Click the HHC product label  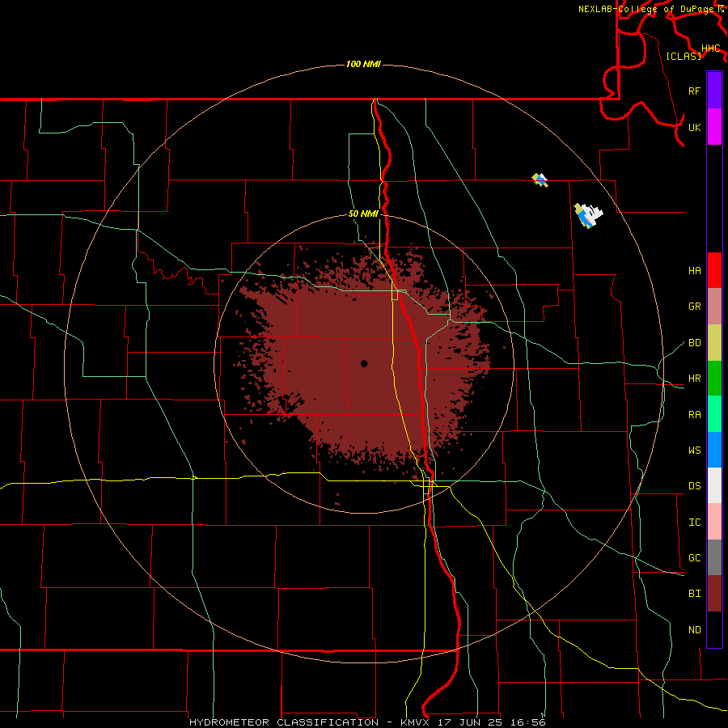point(711,49)
